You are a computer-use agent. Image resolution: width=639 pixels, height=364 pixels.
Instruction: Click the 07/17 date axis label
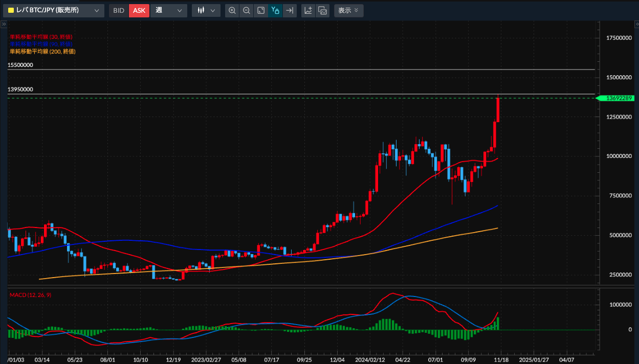pyautogui.click(x=272, y=359)
